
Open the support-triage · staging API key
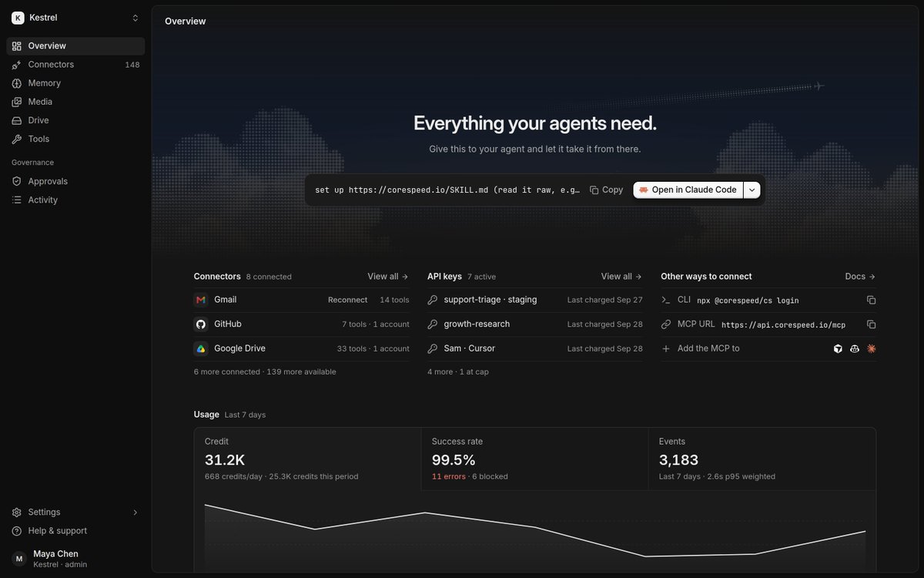coord(535,300)
